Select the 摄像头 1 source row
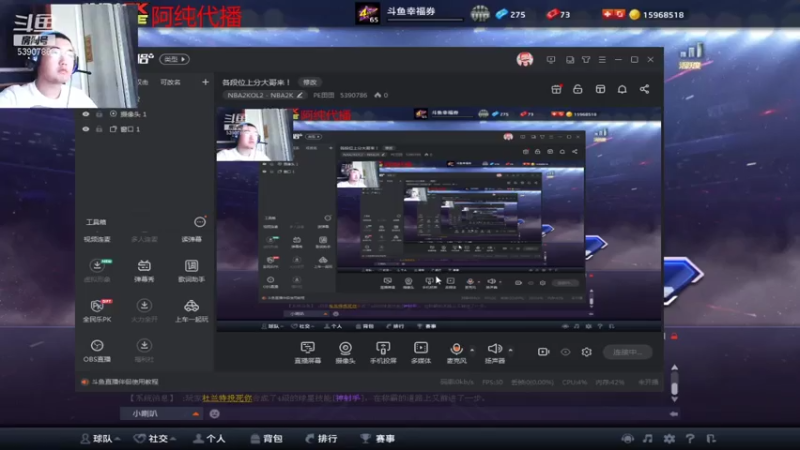Image resolution: width=800 pixels, height=450 pixels. 145,114
